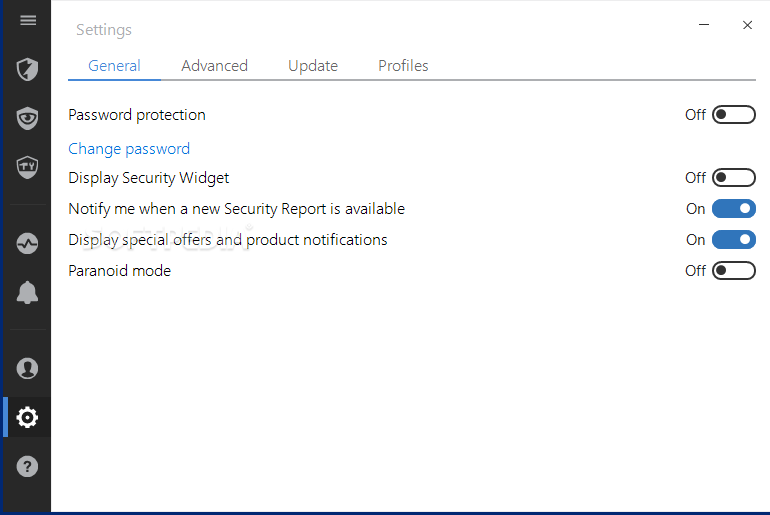Minimize the Settings window
This screenshot has width=770, height=515.
coord(704,25)
